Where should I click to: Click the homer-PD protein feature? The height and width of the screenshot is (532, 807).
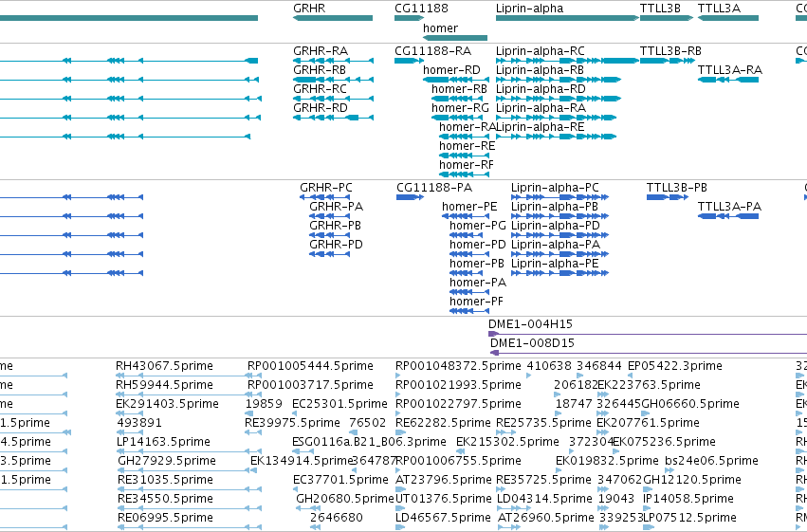point(468,254)
